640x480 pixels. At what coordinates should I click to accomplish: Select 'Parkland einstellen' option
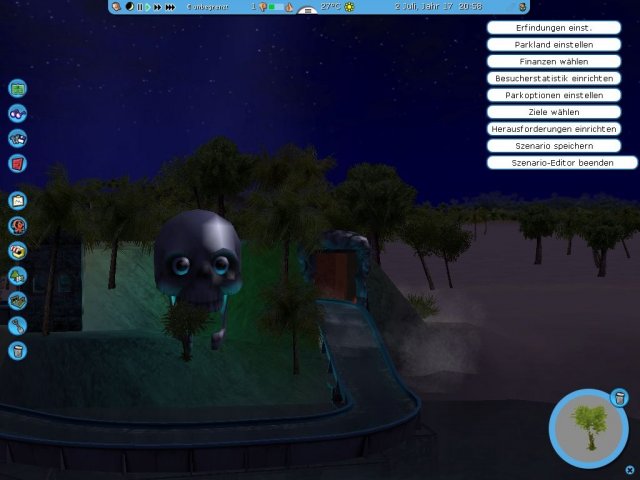pyautogui.click(x=553, y=45)
